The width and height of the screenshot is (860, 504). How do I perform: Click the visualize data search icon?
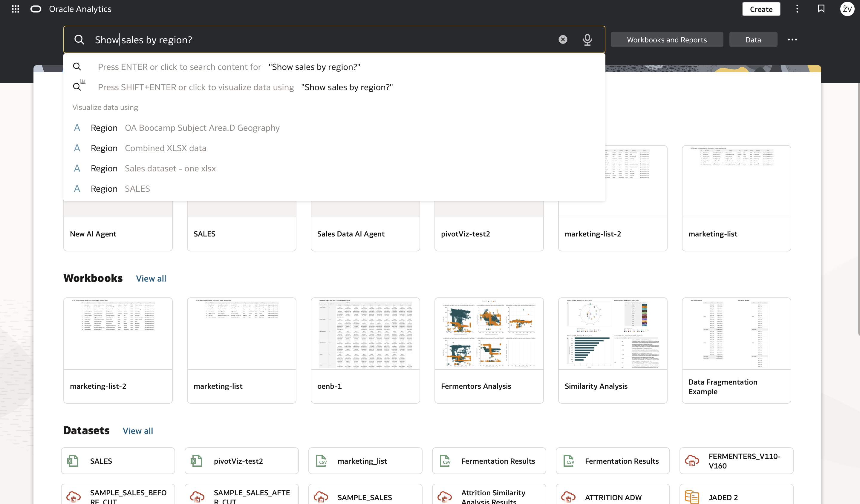coord(79,85)
